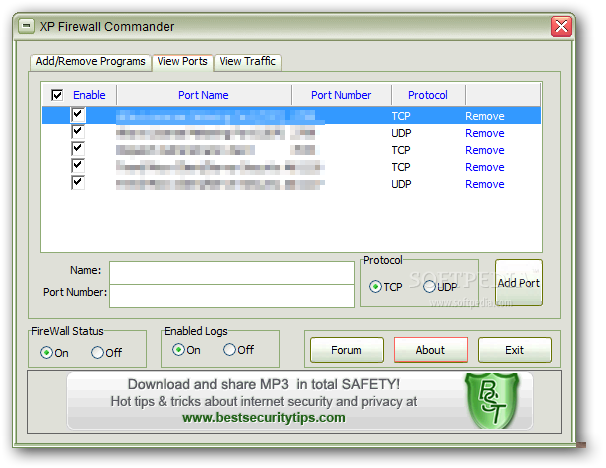
Task: Remove the fourth row TCP port
Action: [x=485, y=167]
